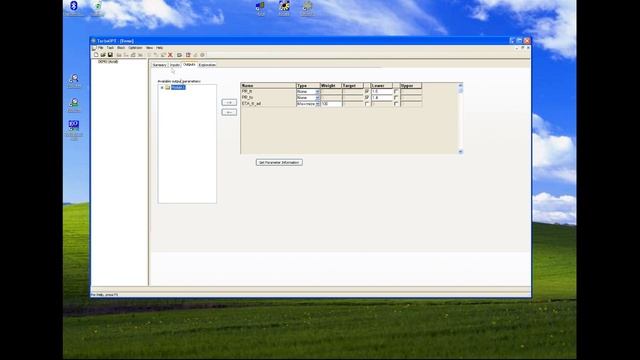The width and height of the screenshot is (640, 360).
Task: Click the Weight column header
Action: pyautogui.click(x=331, y=86)
